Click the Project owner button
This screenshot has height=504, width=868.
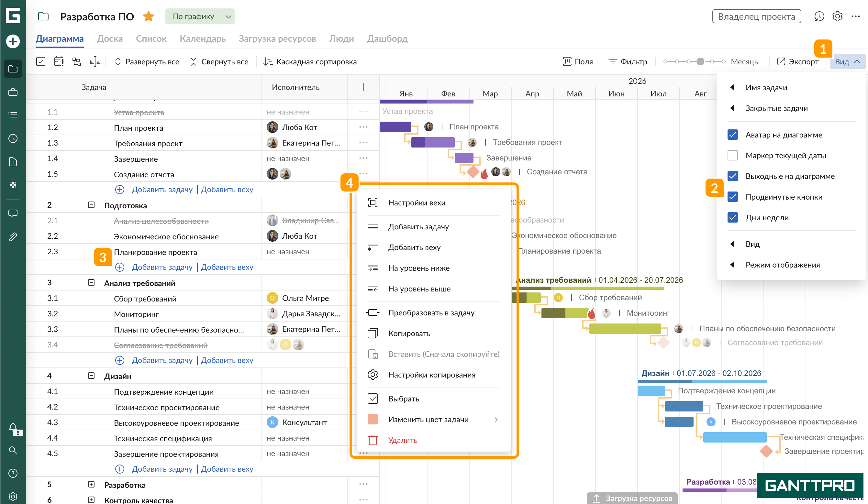click(x=756, y=16)
